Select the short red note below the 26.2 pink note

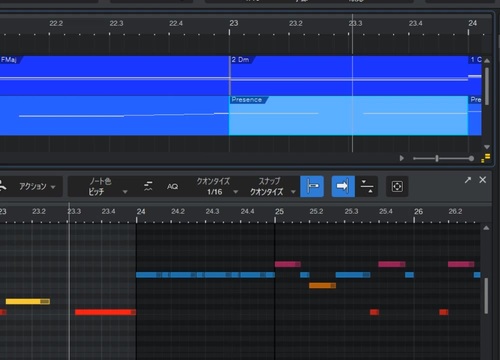[444, 312]
